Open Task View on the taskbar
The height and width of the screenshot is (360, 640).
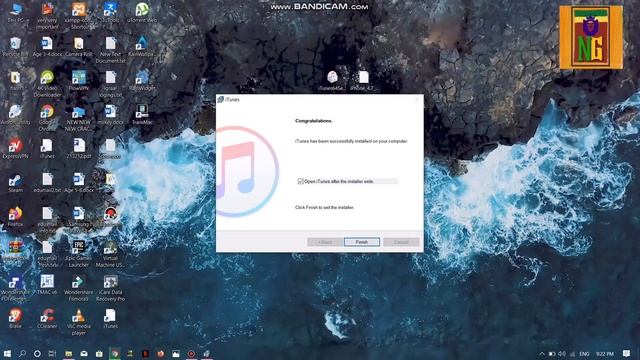pos(52,353)
